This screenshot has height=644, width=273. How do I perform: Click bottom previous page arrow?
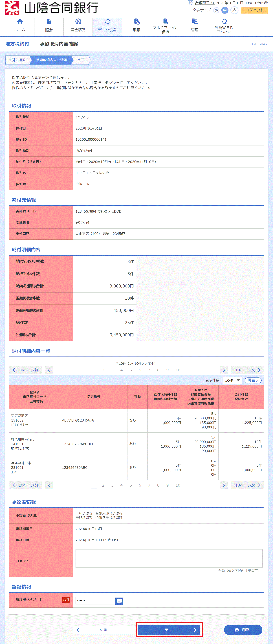click(x=49, y=485)
